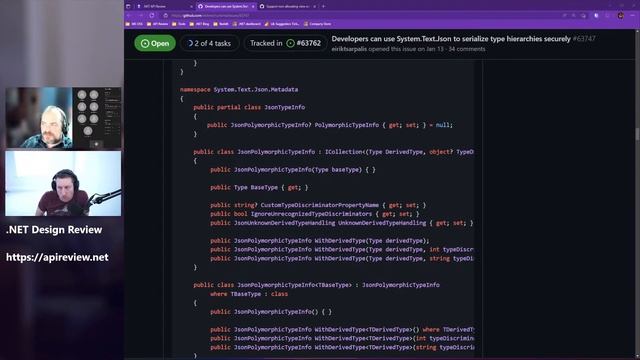This screenshot has width=640, height=360.
Task: Click the site lock icon in address bar
Action: (x=166, y=16)
